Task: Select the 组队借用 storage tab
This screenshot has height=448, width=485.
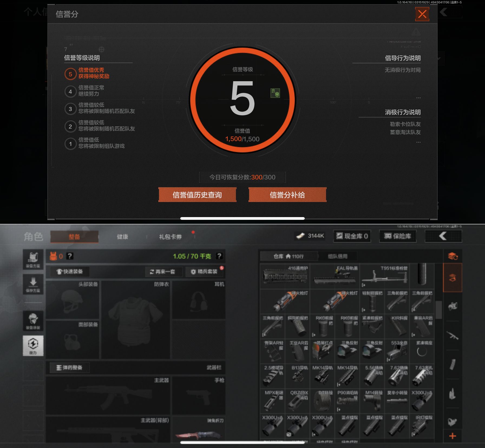Action: click(x=337, y=256)
